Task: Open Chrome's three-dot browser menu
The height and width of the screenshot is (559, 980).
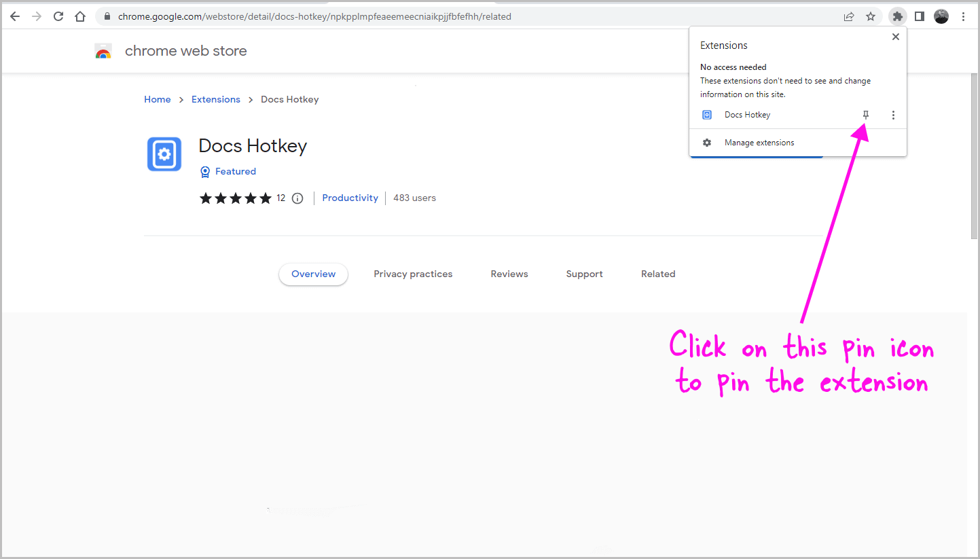Action: pyautogui.click(x=964, y=16)
